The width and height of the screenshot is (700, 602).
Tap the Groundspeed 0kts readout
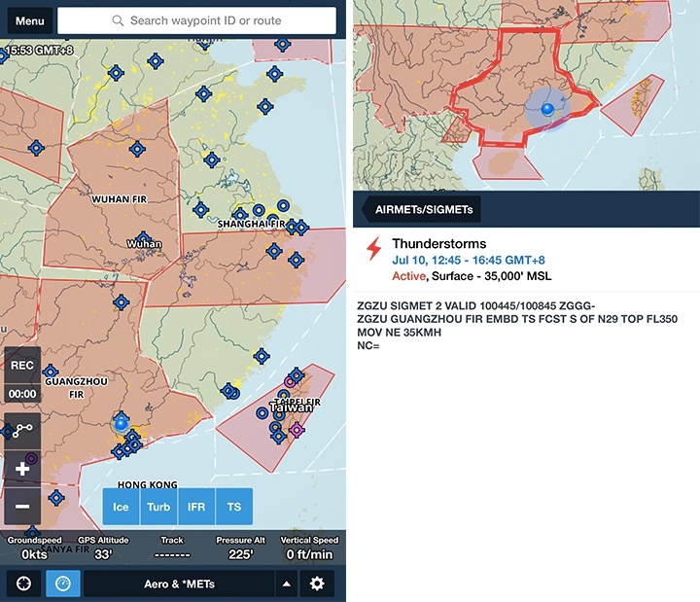click(x=34, y=548)
